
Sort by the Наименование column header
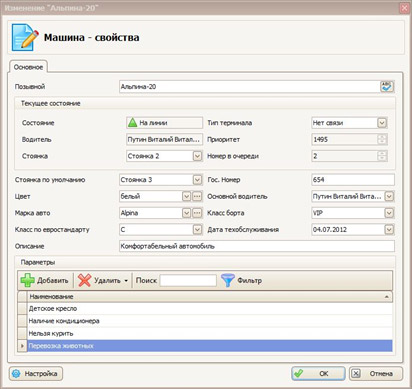(210, 297)
